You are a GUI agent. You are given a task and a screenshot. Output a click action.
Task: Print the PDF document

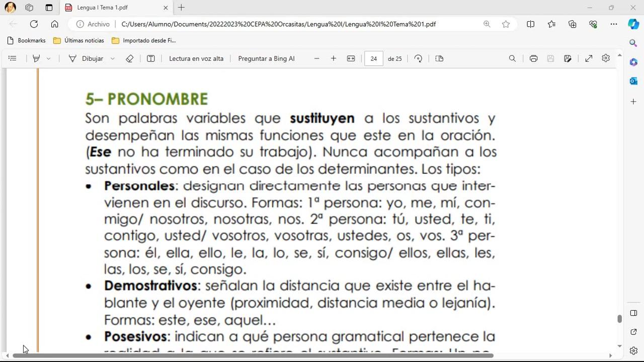pyautogui.click(x=533, y=59)
